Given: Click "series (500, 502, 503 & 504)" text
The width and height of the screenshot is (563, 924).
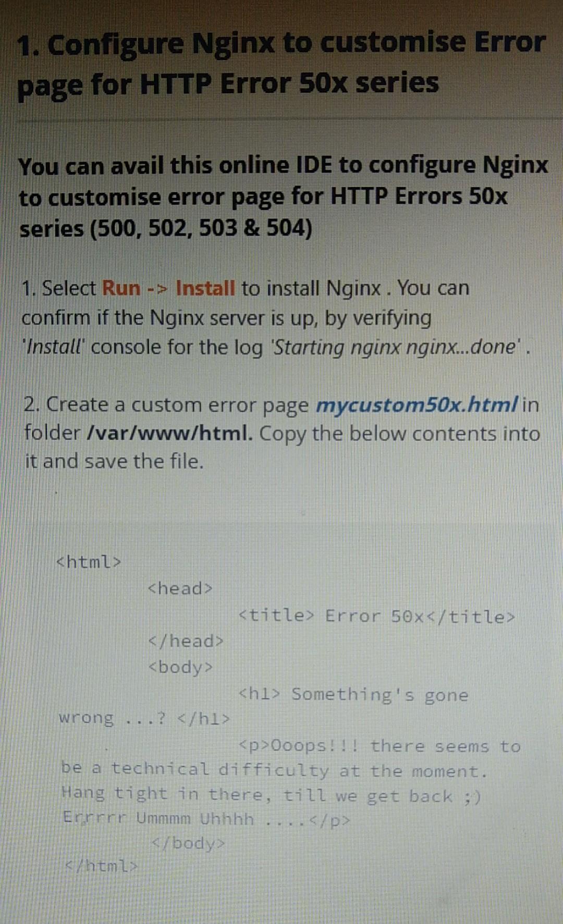Looking at the screenshot, I should (166, 229).
